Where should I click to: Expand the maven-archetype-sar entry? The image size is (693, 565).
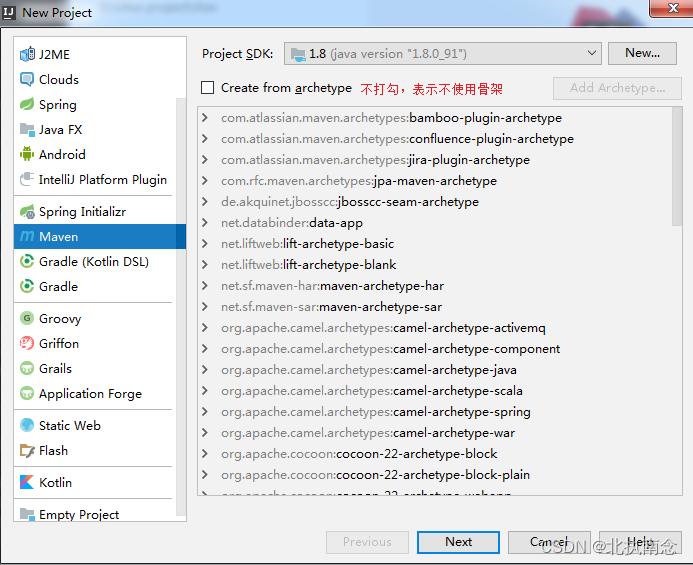point(205,307)
